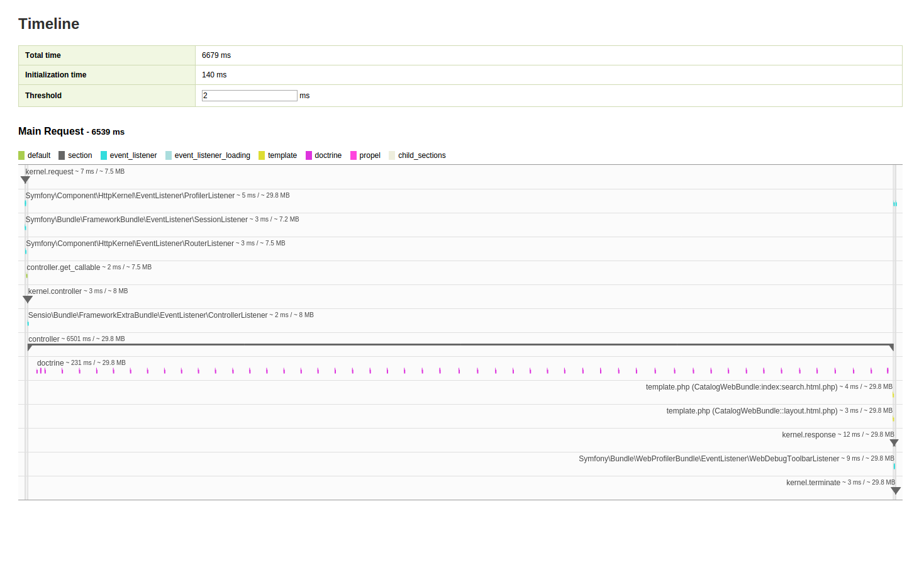
Task: Click the Threshold input field
Action: [x=249, y=96]
